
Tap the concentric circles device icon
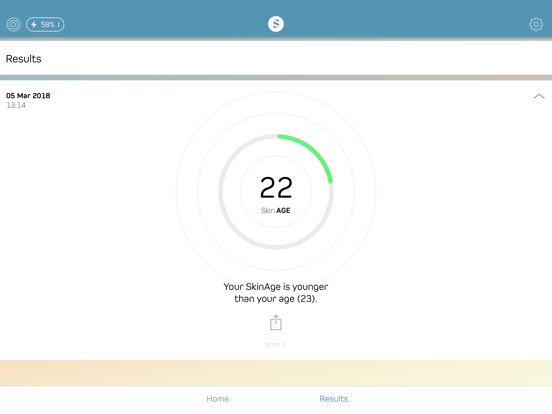pyautogui.click(x=13, y=24)
